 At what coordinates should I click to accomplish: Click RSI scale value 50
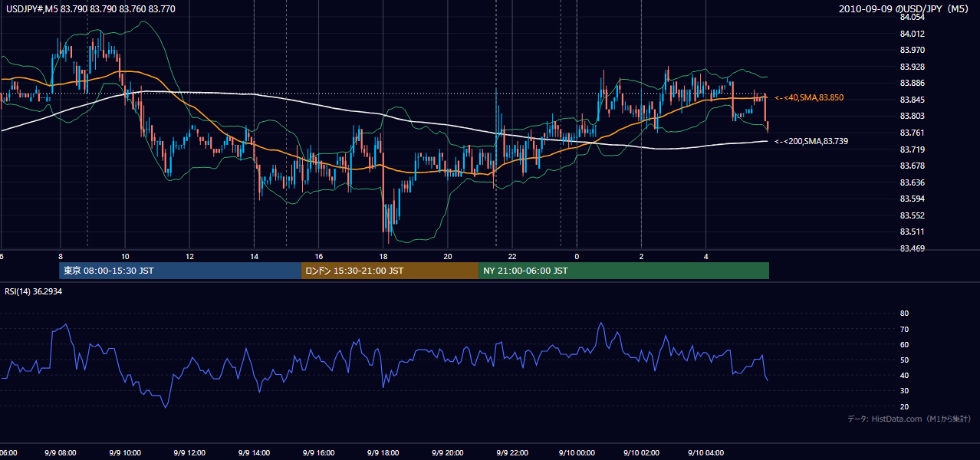pyautogui.click(x=904, y=360)
